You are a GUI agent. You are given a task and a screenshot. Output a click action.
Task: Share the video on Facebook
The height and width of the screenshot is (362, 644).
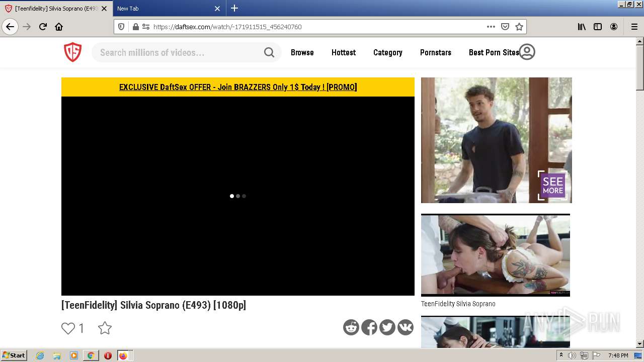coord(369,327)
